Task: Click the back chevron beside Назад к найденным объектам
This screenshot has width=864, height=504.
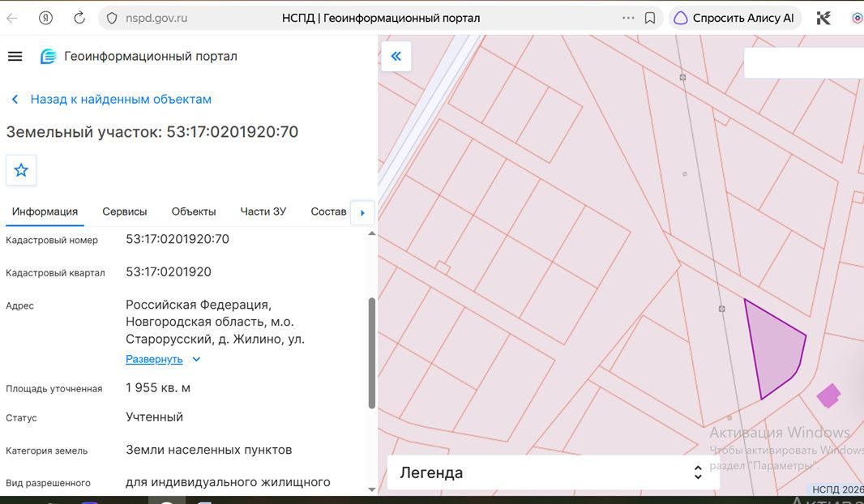Action: coord(15,100)
